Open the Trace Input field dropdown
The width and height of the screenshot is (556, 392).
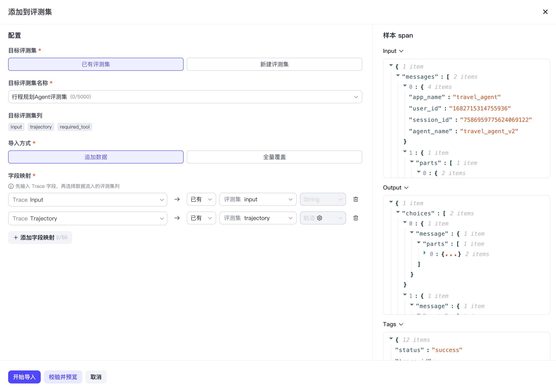(88, 200)
